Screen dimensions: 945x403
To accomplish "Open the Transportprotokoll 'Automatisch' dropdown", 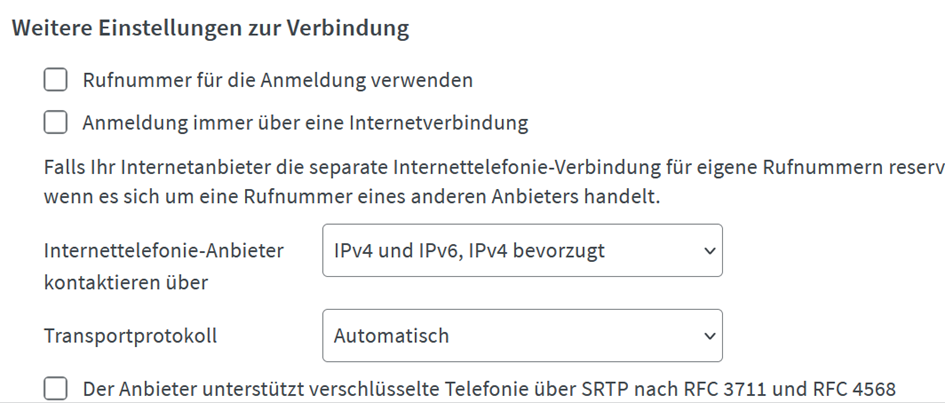I will (x=522, y=336).
